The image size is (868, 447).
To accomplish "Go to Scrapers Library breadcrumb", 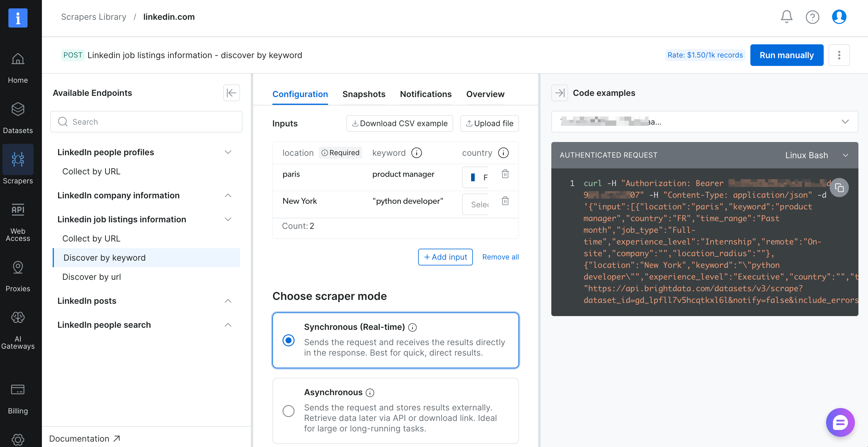I will [x=94, y=17].
